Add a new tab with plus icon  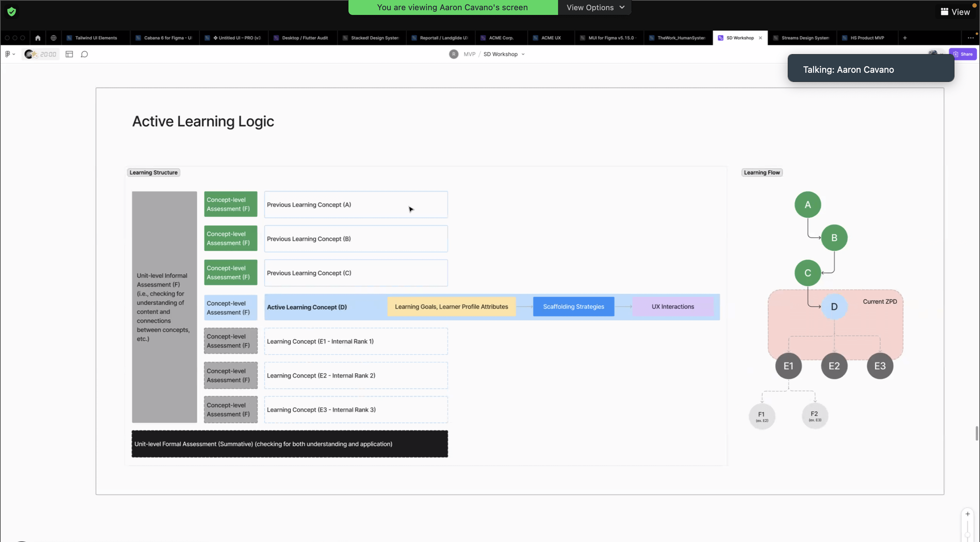click(x=905, y=38)
